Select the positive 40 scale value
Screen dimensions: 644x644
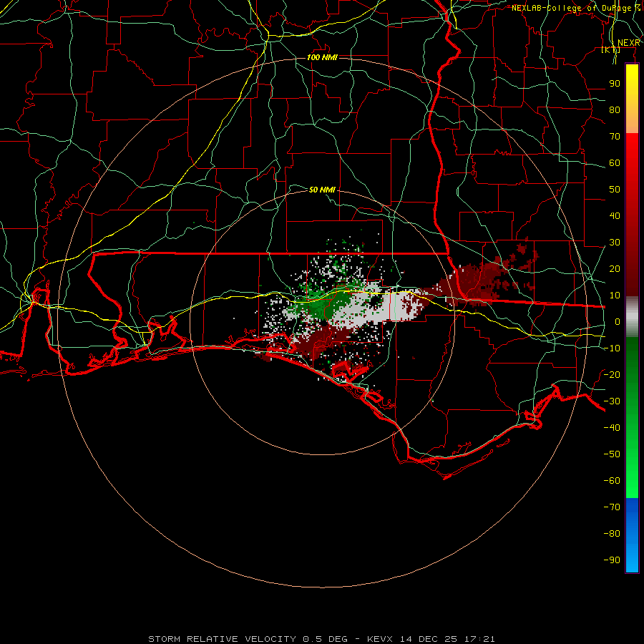click(x=615, y=216)
